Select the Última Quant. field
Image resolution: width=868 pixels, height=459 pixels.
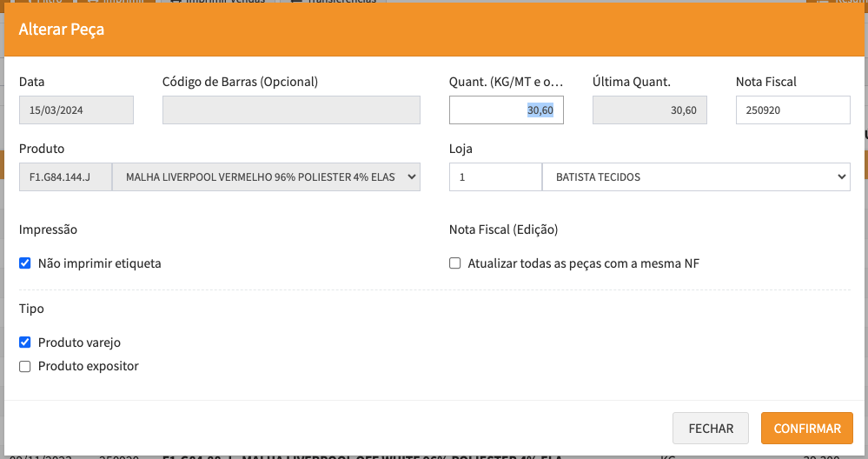(649, 110)
